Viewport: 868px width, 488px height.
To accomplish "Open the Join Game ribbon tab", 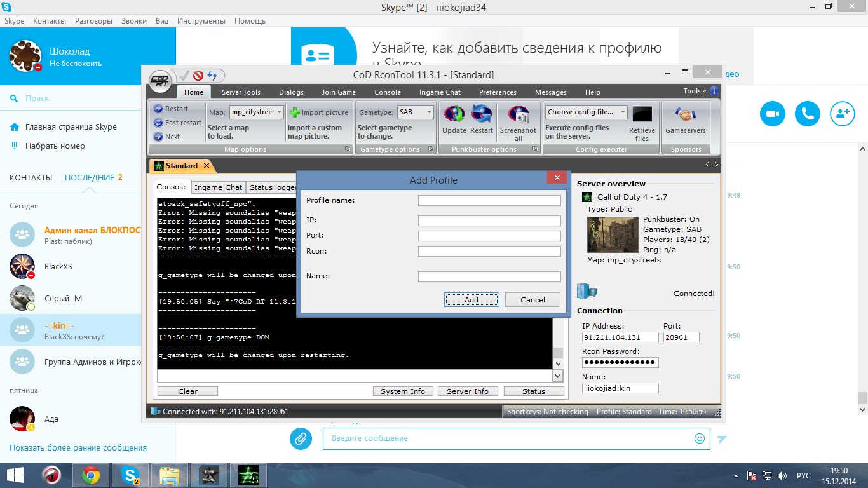I will click(x=339, y=92).
